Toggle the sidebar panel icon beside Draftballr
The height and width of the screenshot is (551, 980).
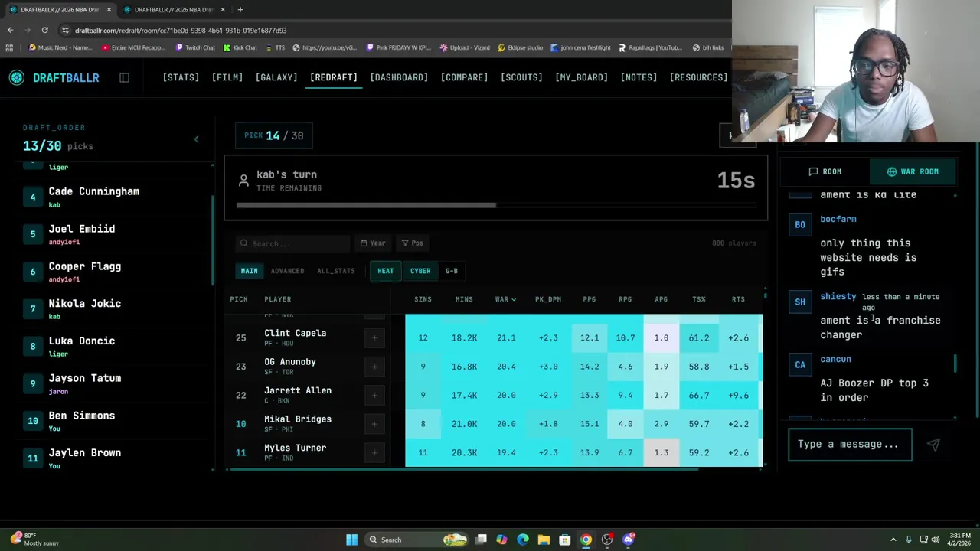[124, 77]
